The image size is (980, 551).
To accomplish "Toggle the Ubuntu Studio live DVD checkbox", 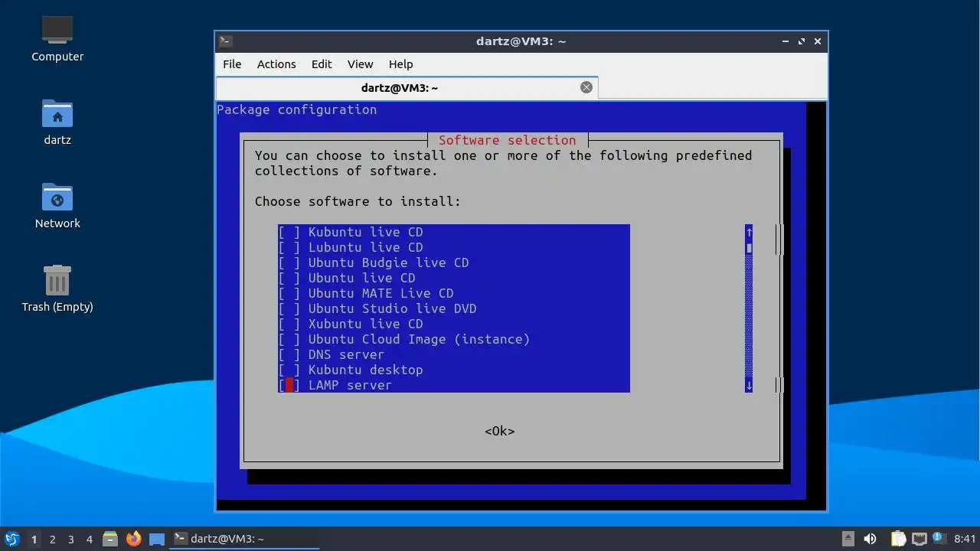I will point(289,308).
